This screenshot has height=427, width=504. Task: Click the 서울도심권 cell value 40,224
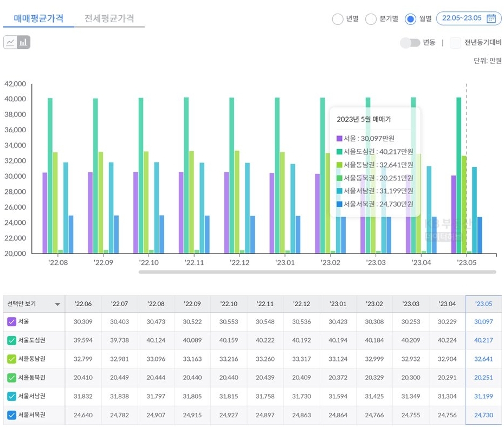point(447,340)
